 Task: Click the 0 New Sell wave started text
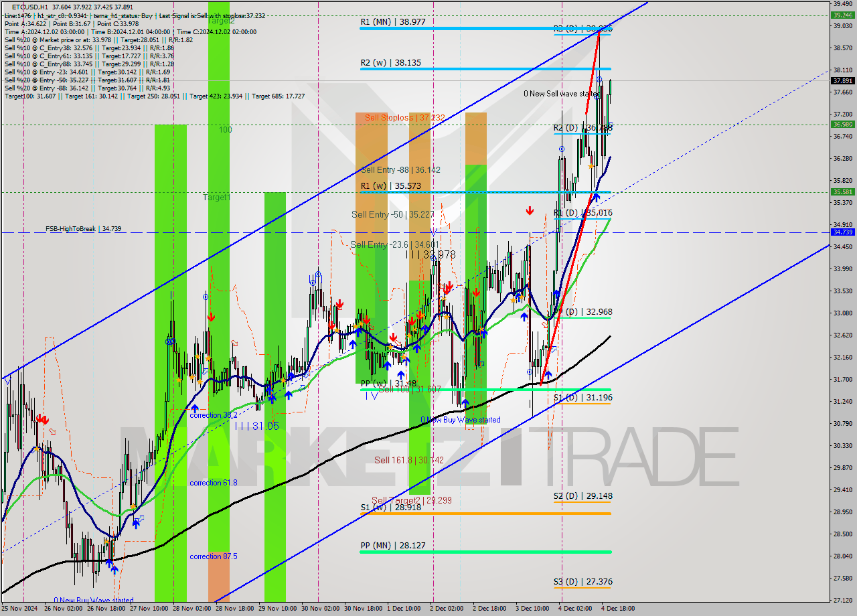click(x=560, y=94)
